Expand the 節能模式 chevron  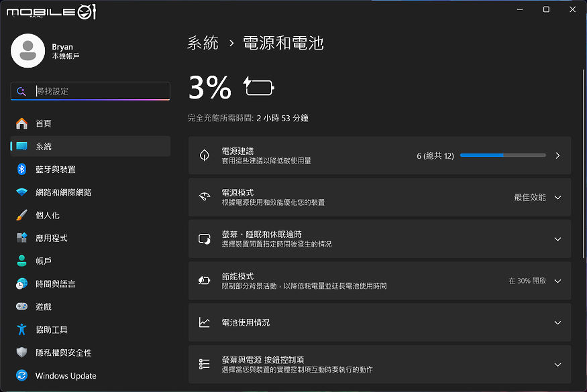pyautogui.click(x=557, y=281)
